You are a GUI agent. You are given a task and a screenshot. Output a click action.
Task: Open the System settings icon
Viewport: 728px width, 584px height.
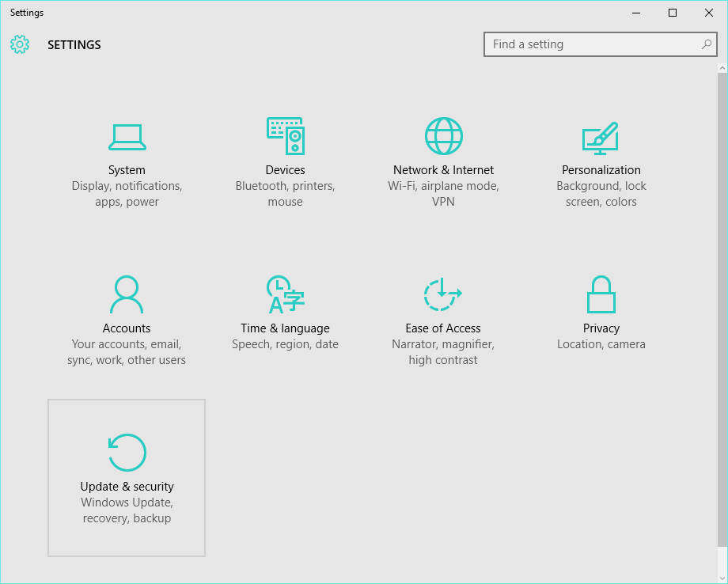click(x=127, y=136)
